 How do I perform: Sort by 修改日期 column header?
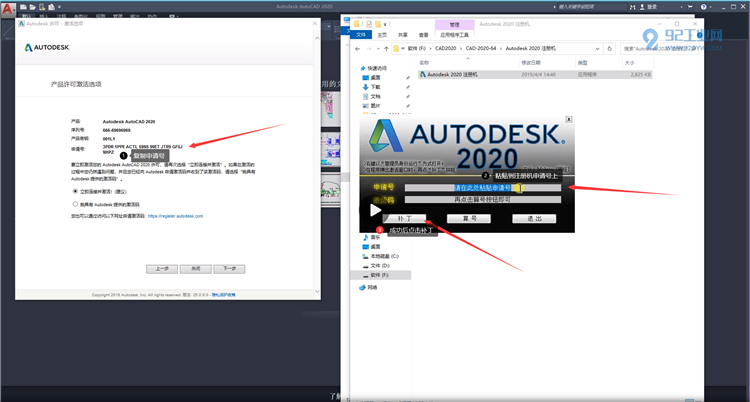tap(531, 63)
